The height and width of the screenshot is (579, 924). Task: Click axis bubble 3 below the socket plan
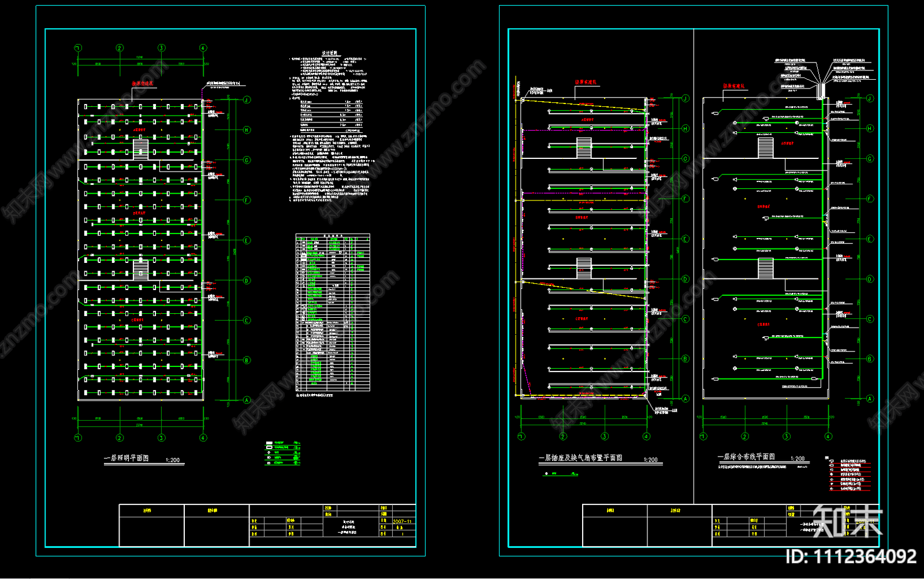click(605, 436)
